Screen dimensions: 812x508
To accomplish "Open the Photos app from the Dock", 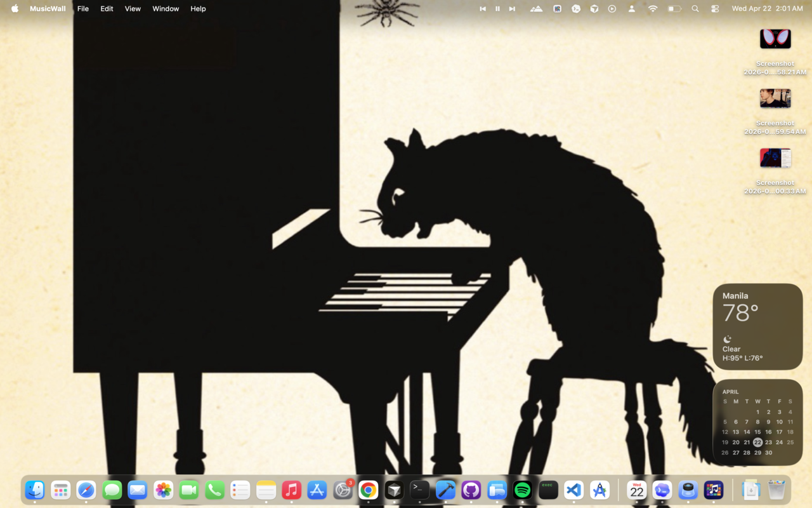I will tap(163, 490).
